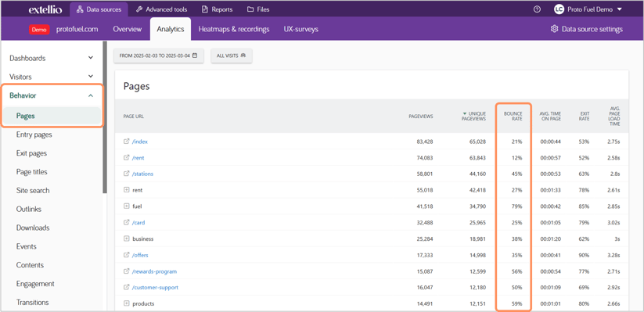
Task: Click the LC account avatar
Action: (x=559, y=9)
